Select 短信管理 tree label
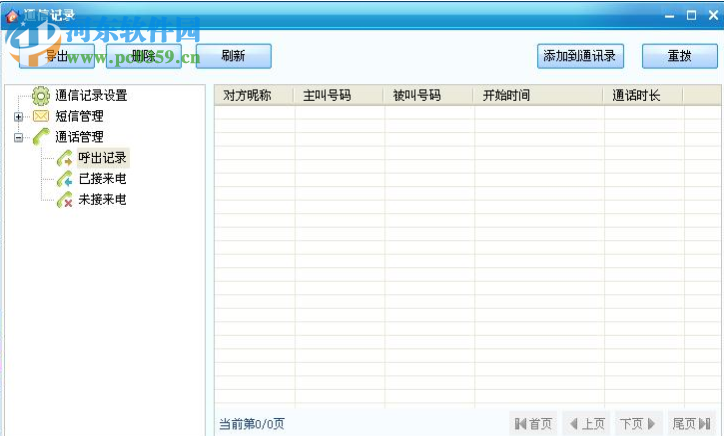Screen dimensions: 724x436 [x=79, y=116]
